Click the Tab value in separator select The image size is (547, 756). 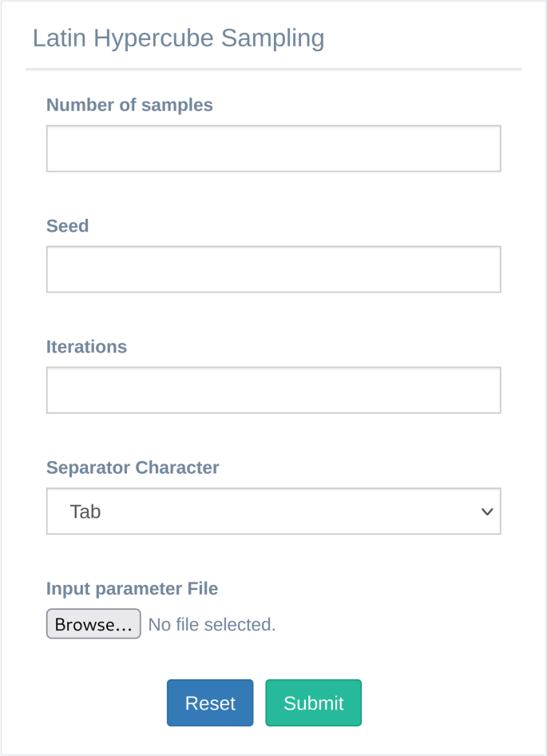point(85,511)
